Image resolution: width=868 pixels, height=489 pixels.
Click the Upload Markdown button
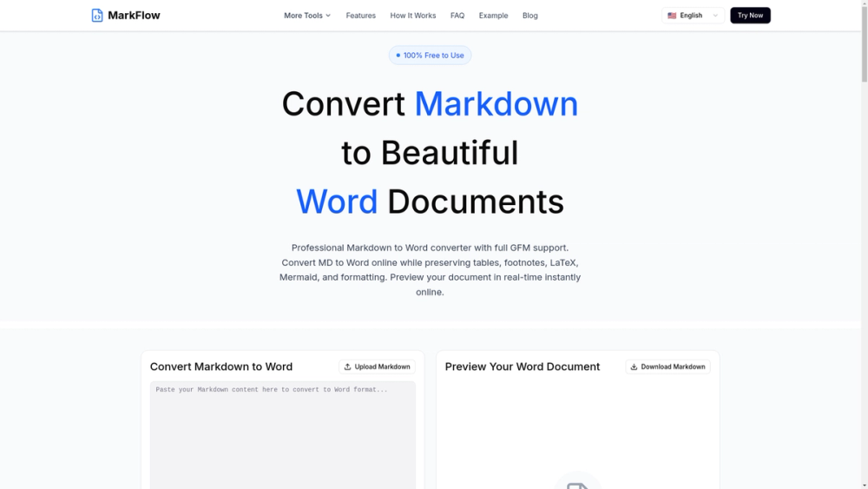point(377,367)
